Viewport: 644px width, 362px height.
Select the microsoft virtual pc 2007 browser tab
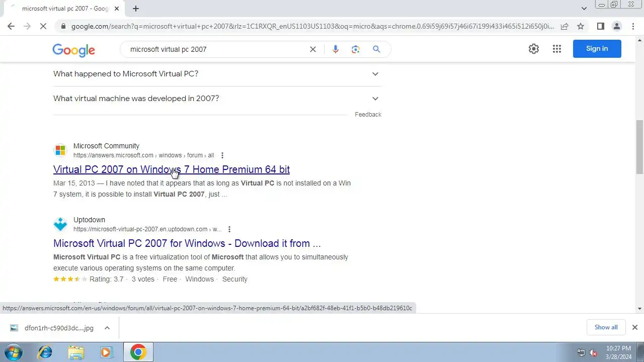[65, 9]
